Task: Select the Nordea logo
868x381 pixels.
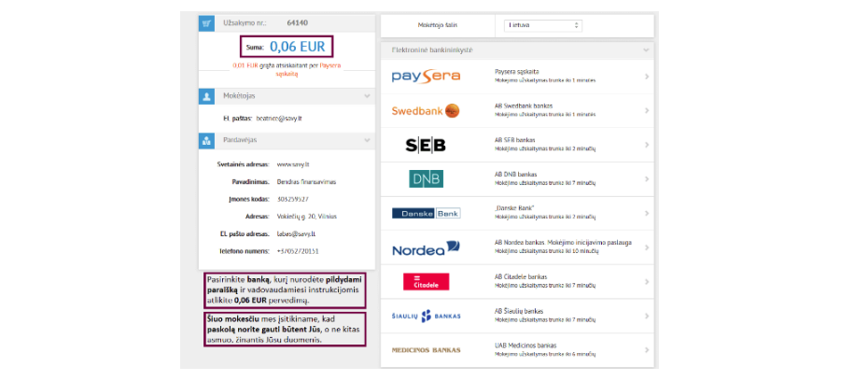Action: (x=426, y=248)
